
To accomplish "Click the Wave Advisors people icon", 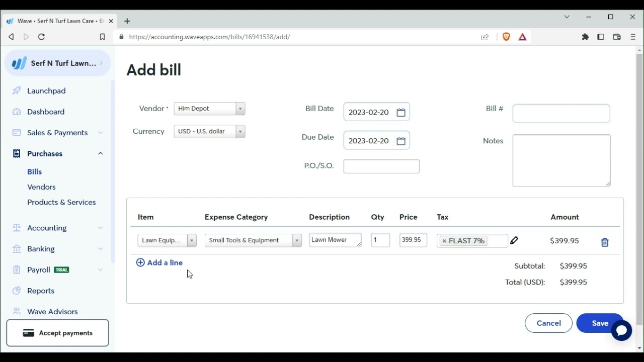I will 17,312.
